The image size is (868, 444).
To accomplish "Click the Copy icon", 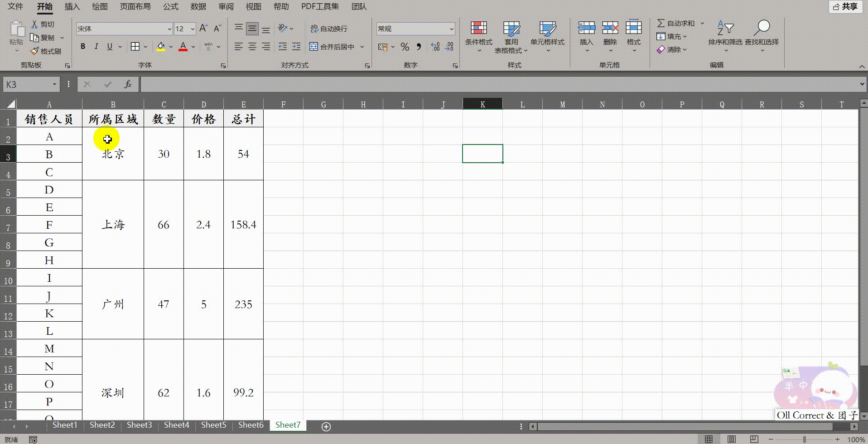I will (34, 38).
